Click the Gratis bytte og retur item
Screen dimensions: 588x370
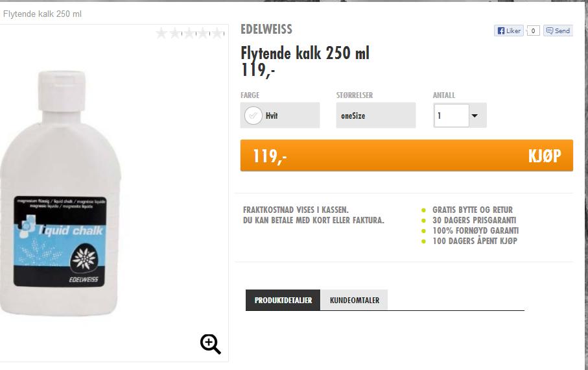pyautogui.click(x=473, y=210)
